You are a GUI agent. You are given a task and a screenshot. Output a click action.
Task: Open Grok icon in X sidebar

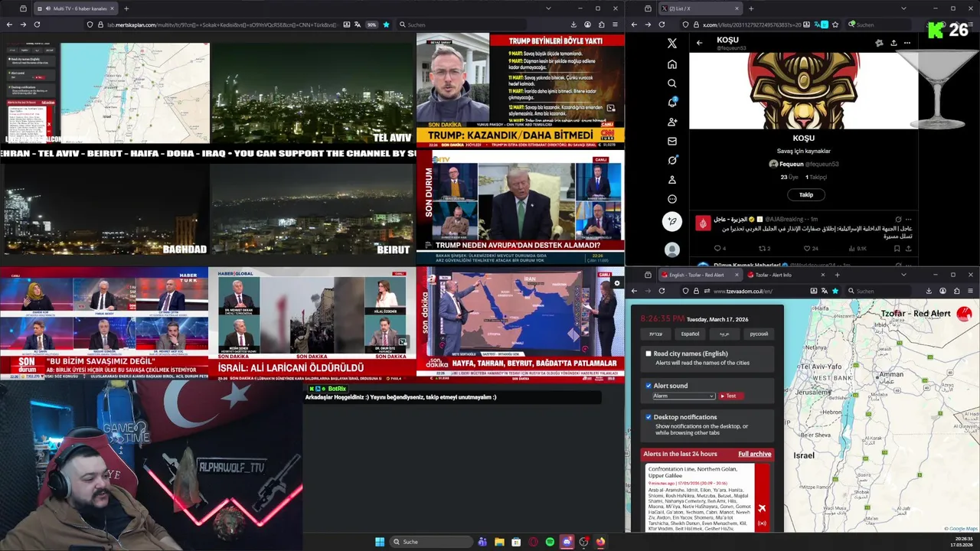click(672, 160)
